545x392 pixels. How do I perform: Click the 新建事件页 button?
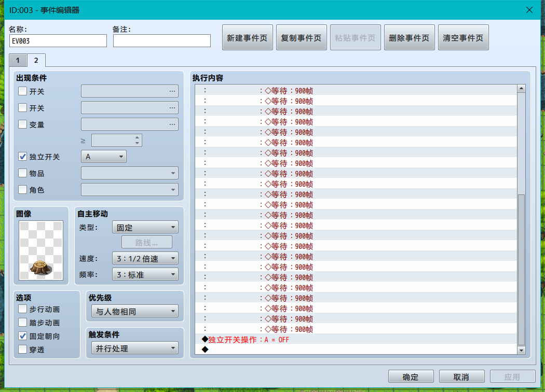(248, 37)
